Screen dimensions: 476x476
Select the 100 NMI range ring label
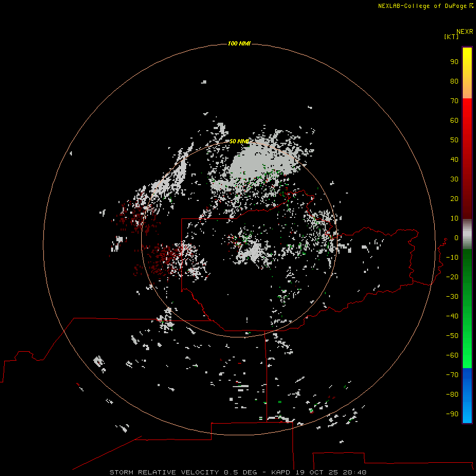tap(239, 44)
